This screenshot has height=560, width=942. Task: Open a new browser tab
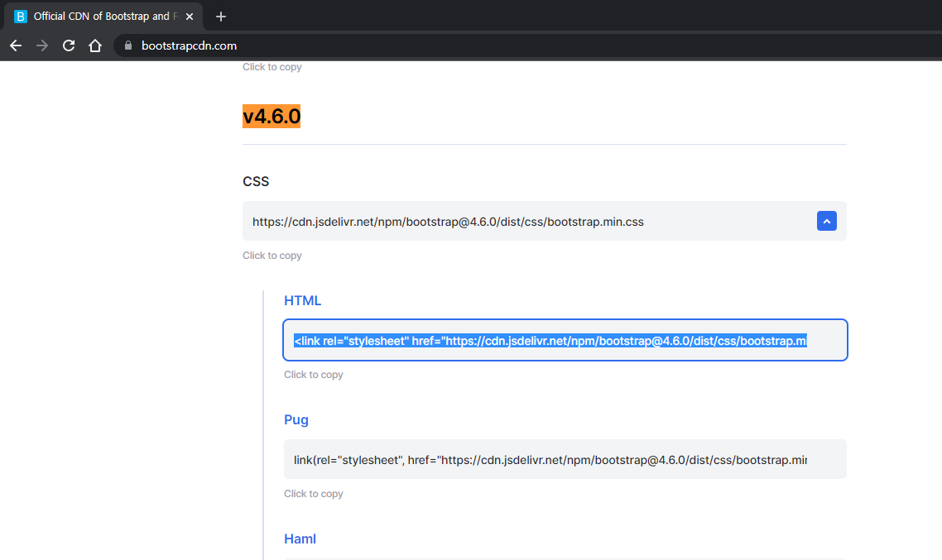point(221,17)
